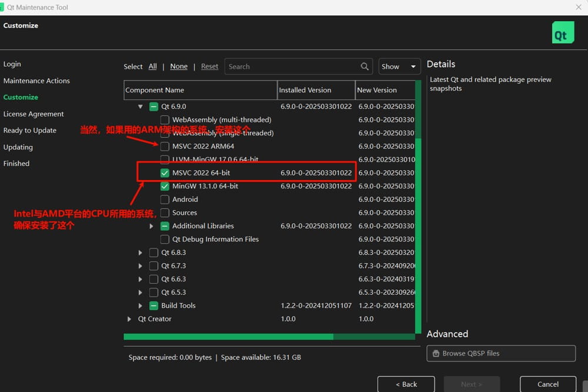The image size is (588, 392).
Task: Click Build Tools version 1.2.2-0-202412051107
Action: 316,305
